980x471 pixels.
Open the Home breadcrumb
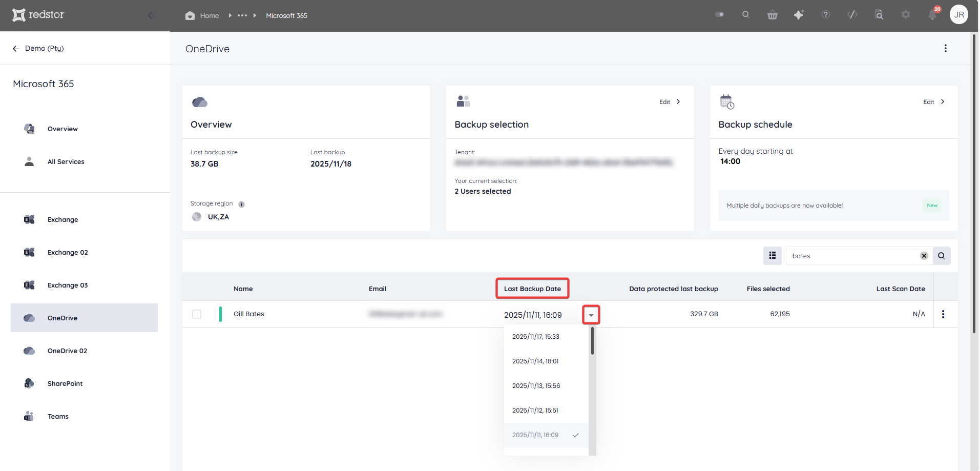pyautogui.click(x=202, y=15)
